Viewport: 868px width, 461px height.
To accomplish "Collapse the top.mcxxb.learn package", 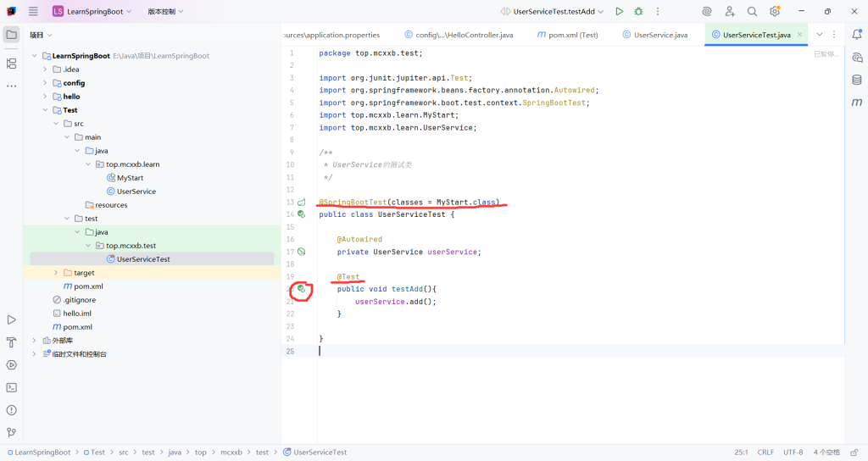I will (x=89, y=164).
